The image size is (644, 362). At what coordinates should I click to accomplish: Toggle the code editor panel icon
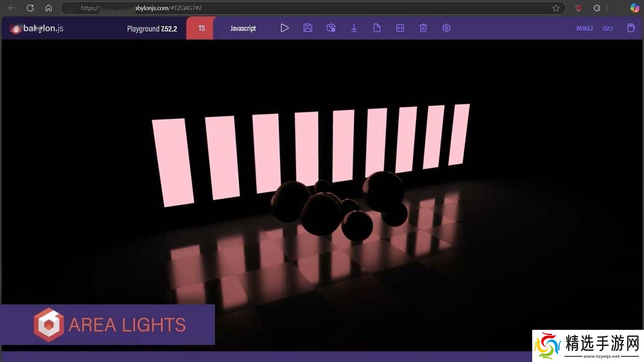[x=631, y=28]
